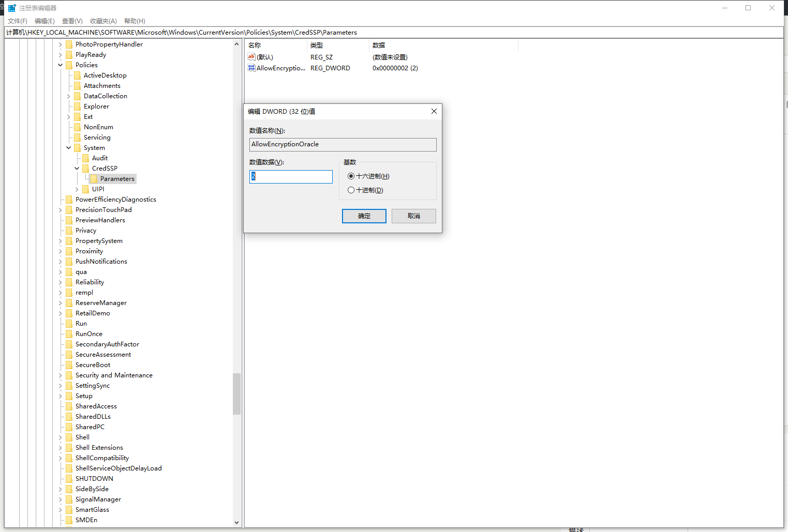Click the CredSSP folder icon
The image size is (788, 532).
coord(85,169)
